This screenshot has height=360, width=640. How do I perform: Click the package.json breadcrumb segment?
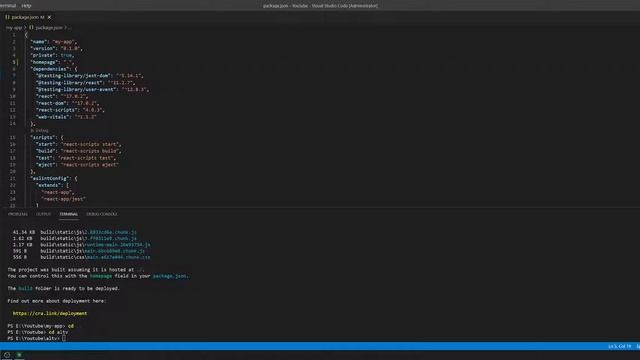pyautogui.click(x=49, y=28)
